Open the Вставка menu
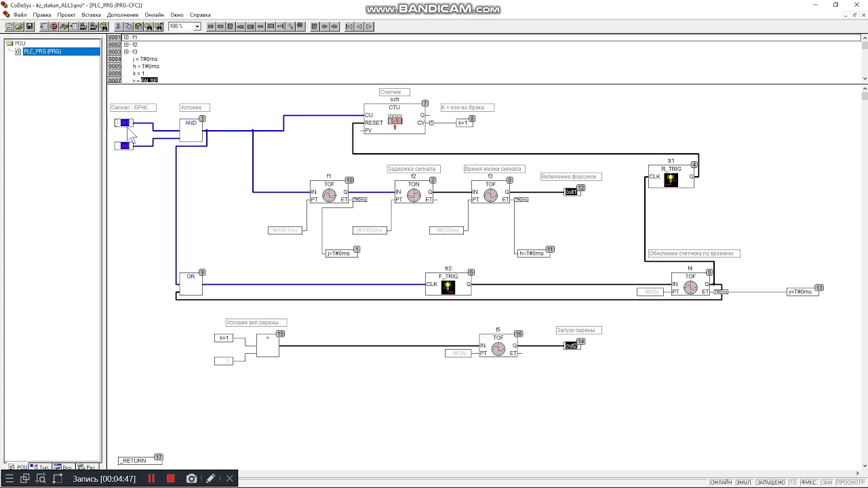The image size is (868, 488). coord(91,14)
